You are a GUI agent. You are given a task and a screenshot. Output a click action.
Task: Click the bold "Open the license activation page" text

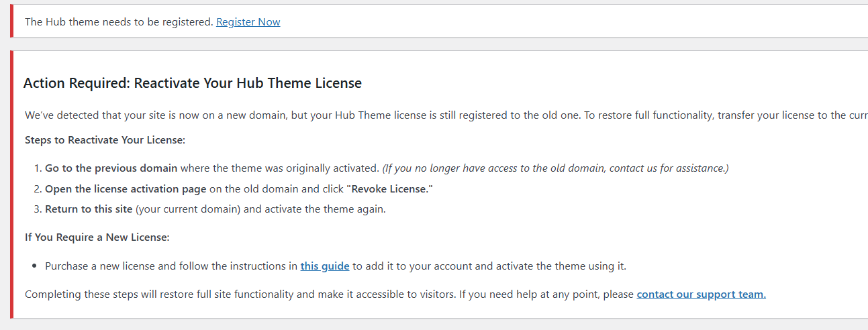126,189
